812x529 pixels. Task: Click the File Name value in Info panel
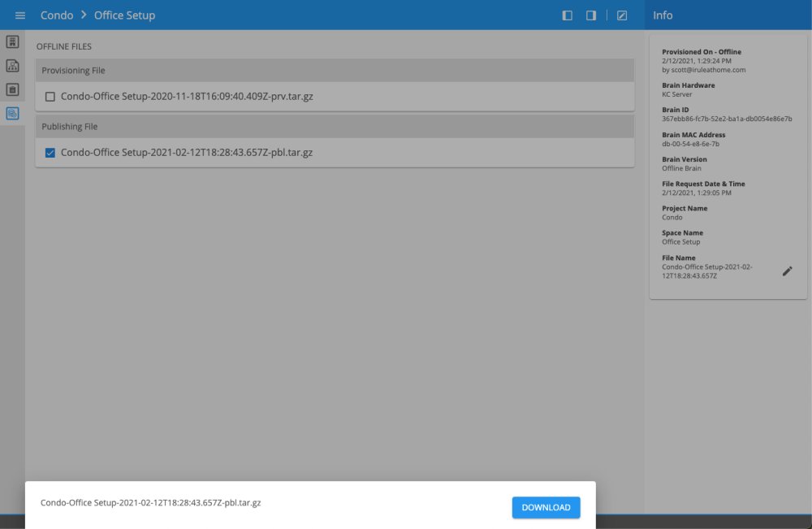click(x=707, y=271)
